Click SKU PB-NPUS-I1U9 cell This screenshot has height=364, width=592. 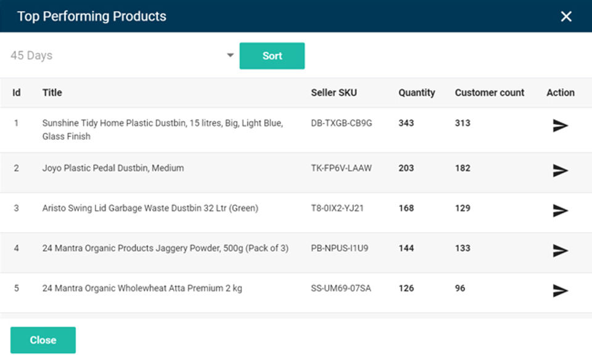pyautogui.click(x=340, y=248)
